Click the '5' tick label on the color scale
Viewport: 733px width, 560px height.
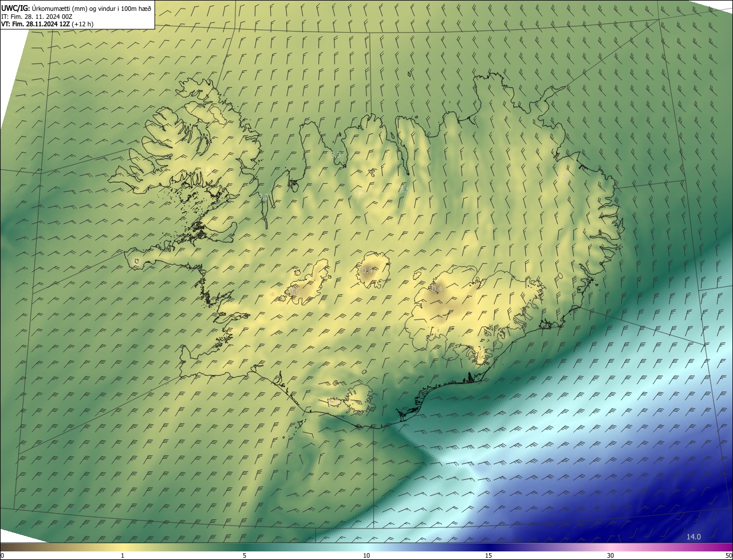[245, 555]
